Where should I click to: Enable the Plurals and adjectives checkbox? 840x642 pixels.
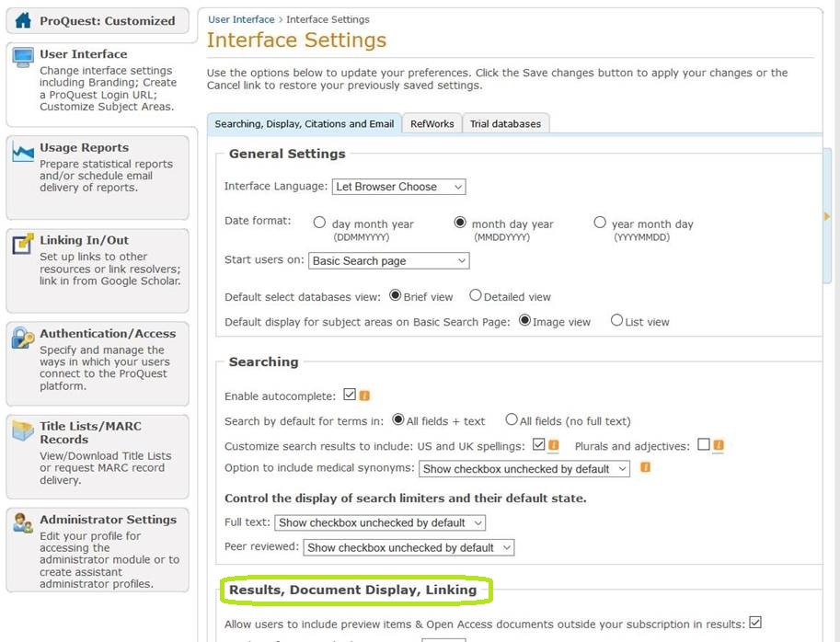704,444
